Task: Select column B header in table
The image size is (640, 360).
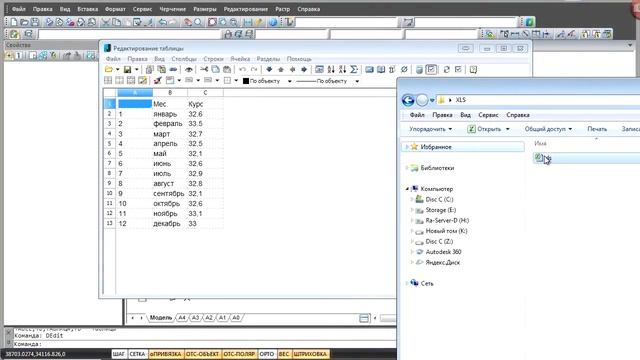Action: point(170,93)
